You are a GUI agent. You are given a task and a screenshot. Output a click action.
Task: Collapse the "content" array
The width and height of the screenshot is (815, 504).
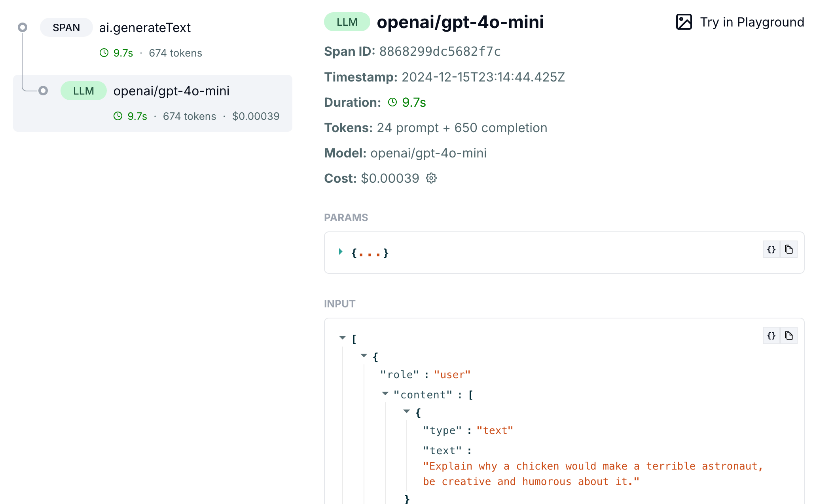(x=385, y=394)
